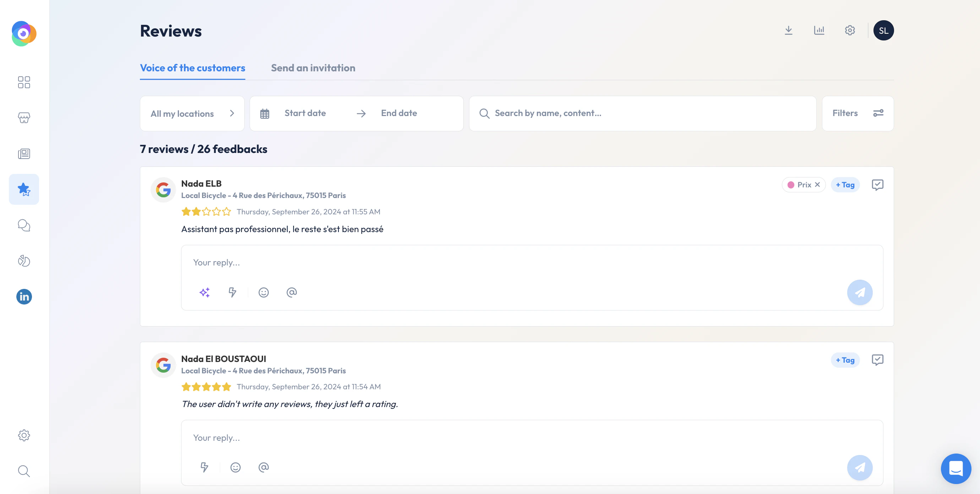The width and height of the screenshot is (980, 494).
Task: Open the statistics pie chart icon in sidebar
Action: (23, 261)
